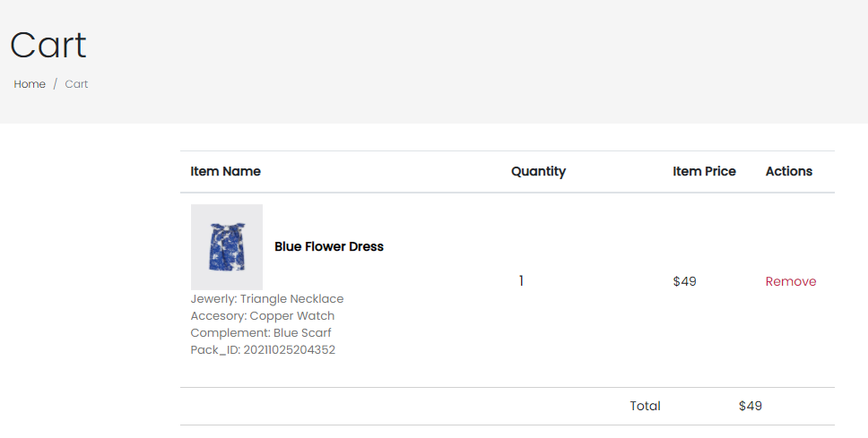Click the Cart breadcrumb item
The height and width of the screenshot is (438, 868).
point(76,84)
